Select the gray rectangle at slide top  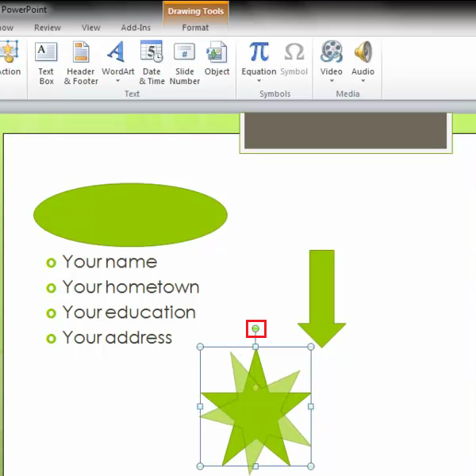pyautogui.click(x=345, y=131)
